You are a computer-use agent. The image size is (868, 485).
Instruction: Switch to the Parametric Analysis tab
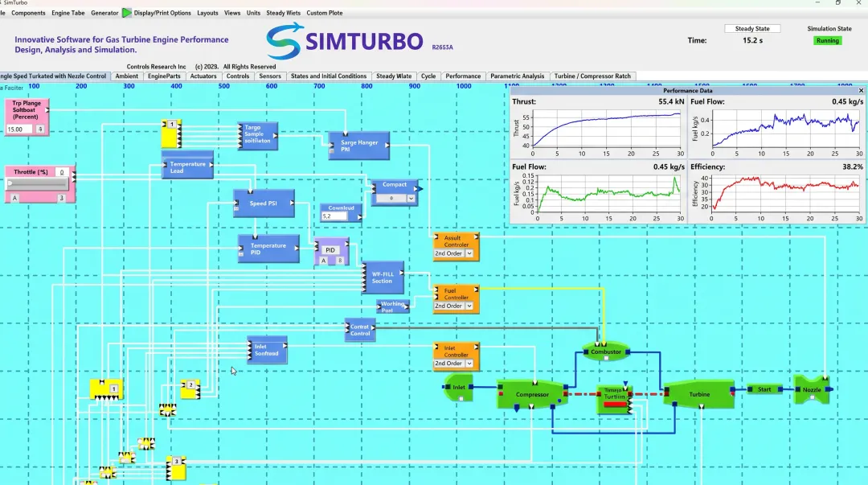[517, 76]
